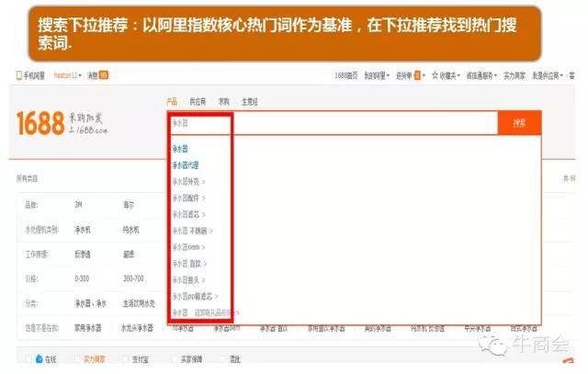Expand chevron beside 净水器滤芯 suggestion

click(204, 215)
